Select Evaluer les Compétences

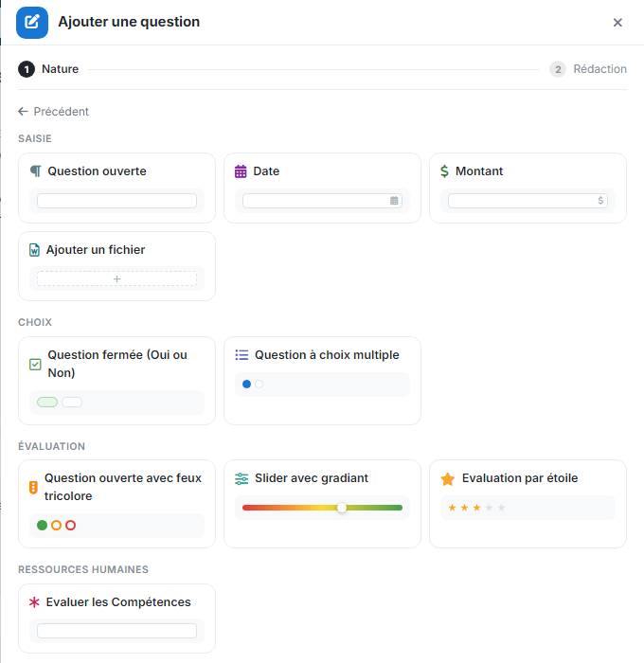point(116,618)
